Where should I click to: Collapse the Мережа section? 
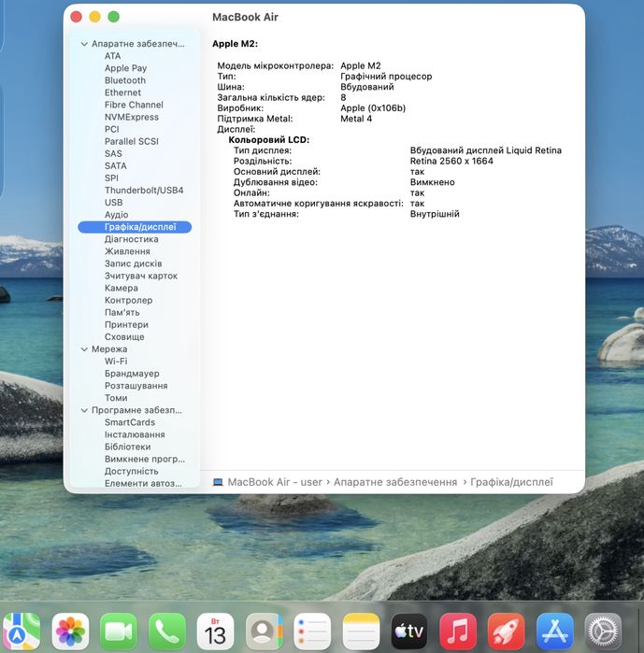[84, 349]
